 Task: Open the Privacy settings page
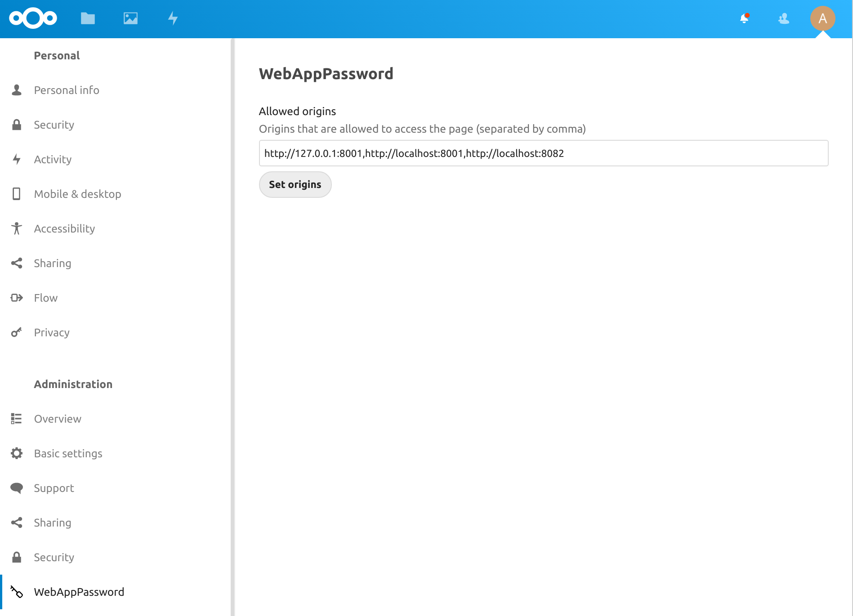pos(52,332)
